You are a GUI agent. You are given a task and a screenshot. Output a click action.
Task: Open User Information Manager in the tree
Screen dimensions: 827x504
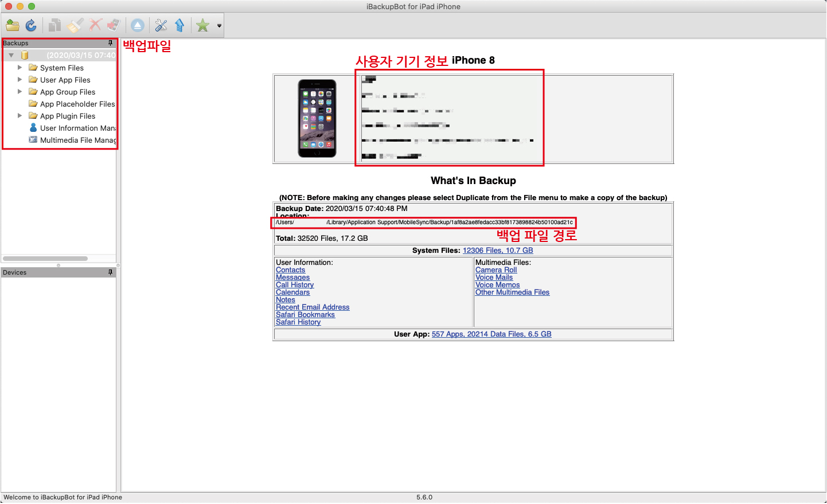point(78,128)
